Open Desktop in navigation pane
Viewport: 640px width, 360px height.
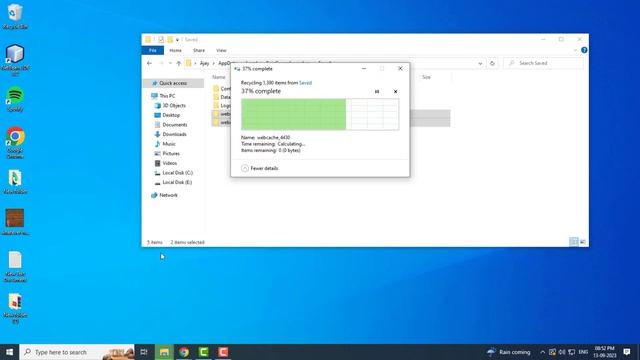171,115
